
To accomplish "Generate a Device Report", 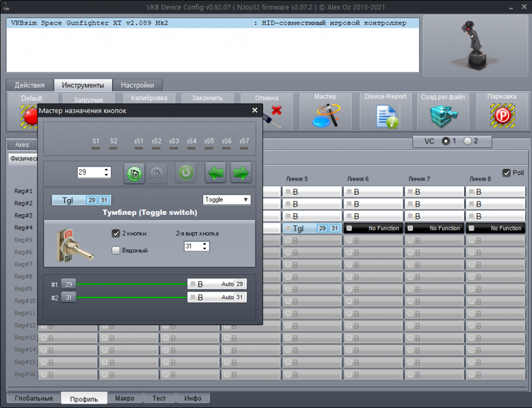I will [386, 114].
